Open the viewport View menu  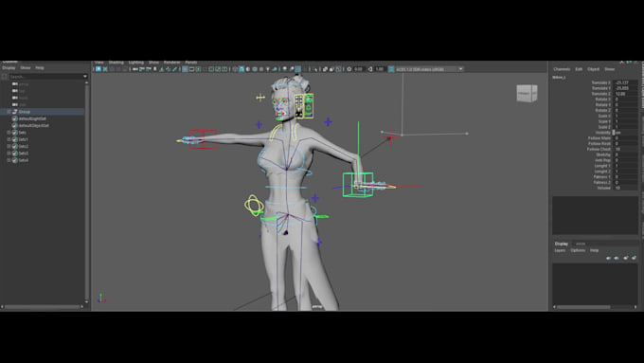[x=99, y=63]
